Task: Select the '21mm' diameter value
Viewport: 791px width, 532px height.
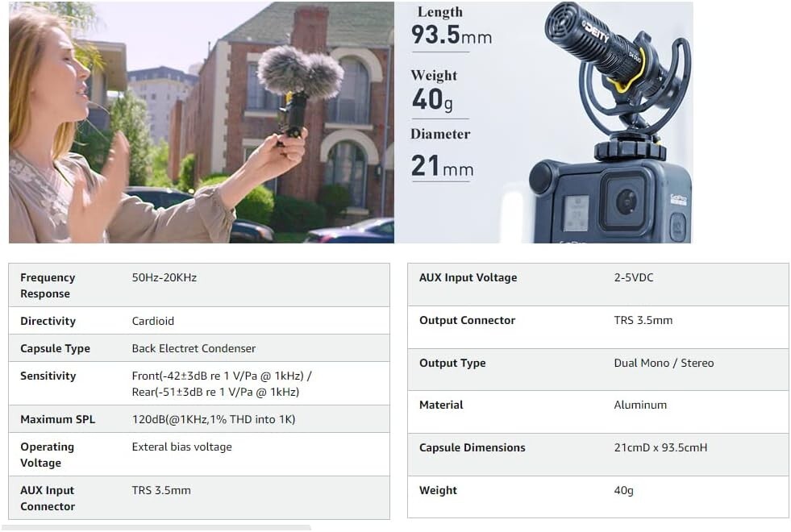Action: click(x=443, y=166)
